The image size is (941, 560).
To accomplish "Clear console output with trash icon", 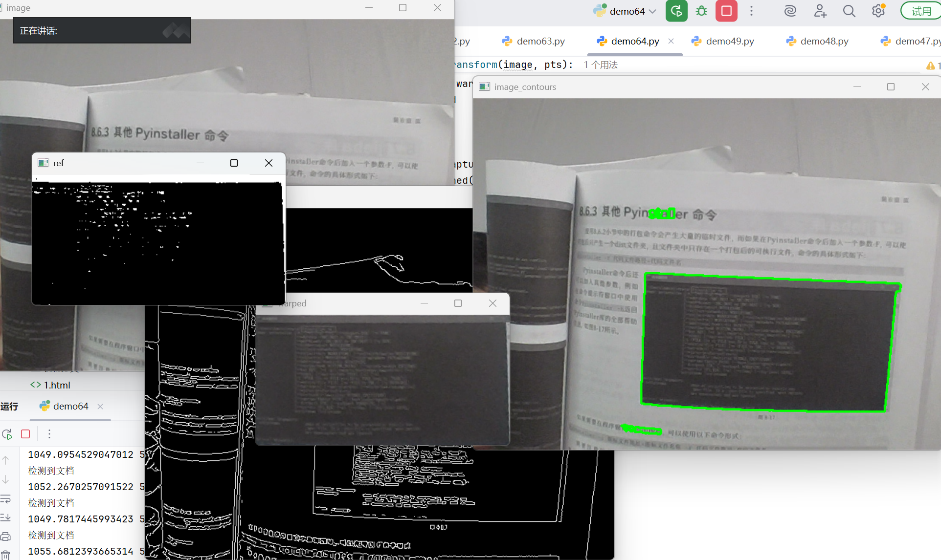I will click(x=6, y=554).
